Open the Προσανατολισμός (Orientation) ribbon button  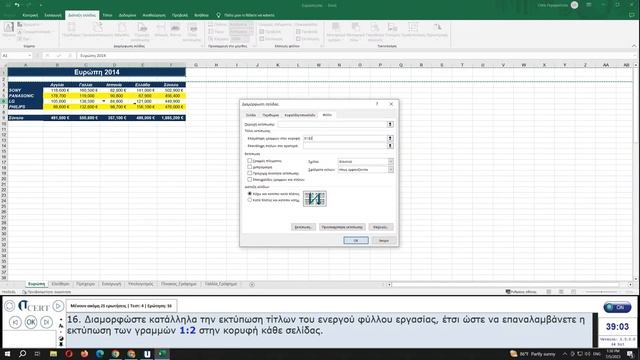pos(98,30)
